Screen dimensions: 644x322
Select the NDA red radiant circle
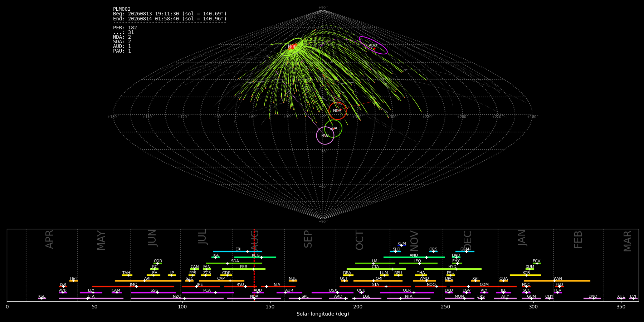(337, 111)
